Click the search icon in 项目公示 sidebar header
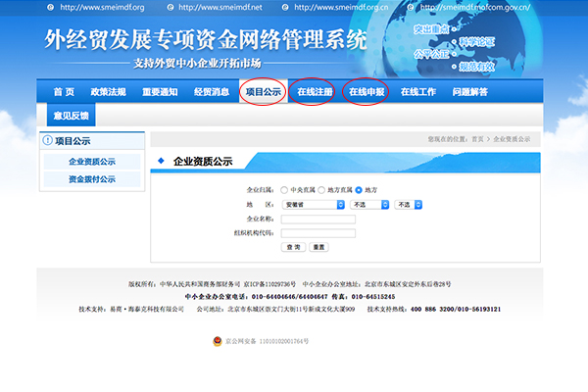Screen dimensions: 588x392 [x=47, y=141]
